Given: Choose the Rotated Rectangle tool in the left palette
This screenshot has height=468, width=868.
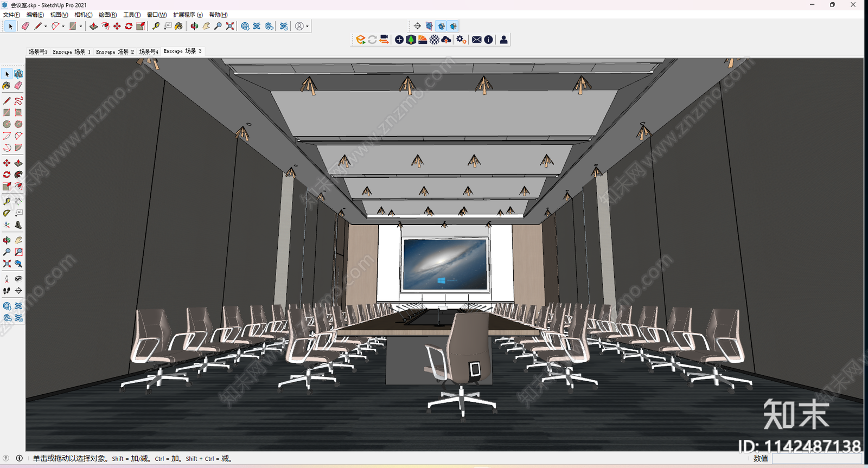Looking at the screenshot, I should pos(18,113).
